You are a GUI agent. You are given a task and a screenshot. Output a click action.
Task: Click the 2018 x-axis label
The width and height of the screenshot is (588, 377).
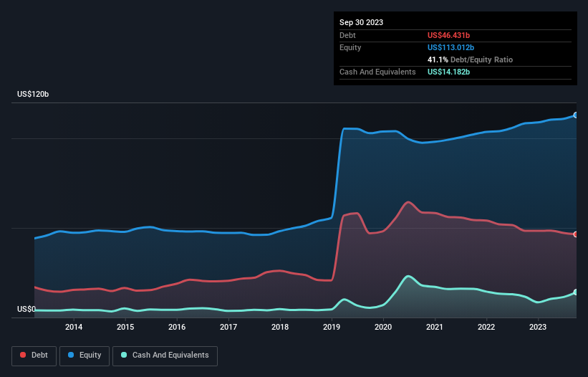[280, 327]
